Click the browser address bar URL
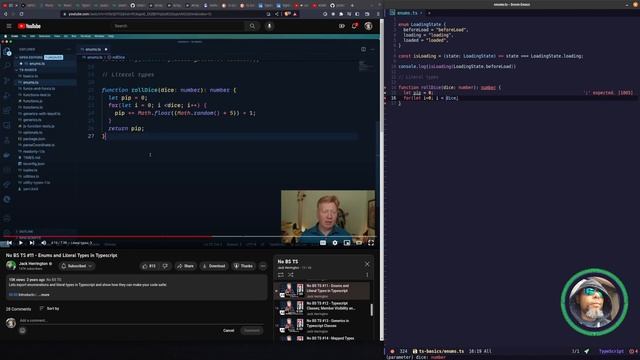The image size is (640, 360). point(140,14)
